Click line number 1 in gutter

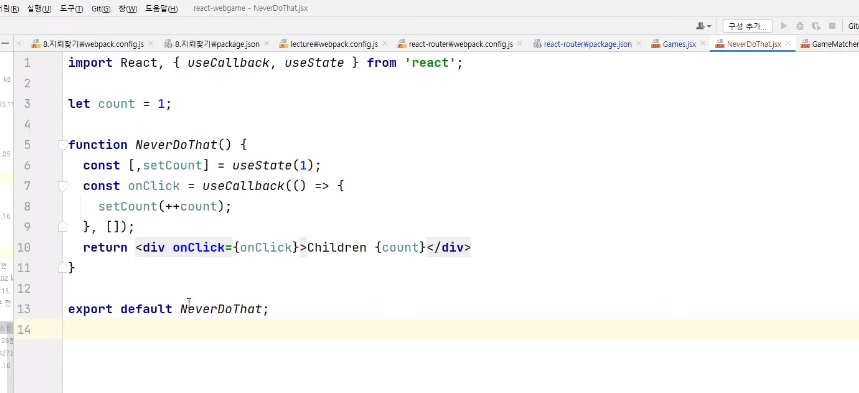pos(27,63)
